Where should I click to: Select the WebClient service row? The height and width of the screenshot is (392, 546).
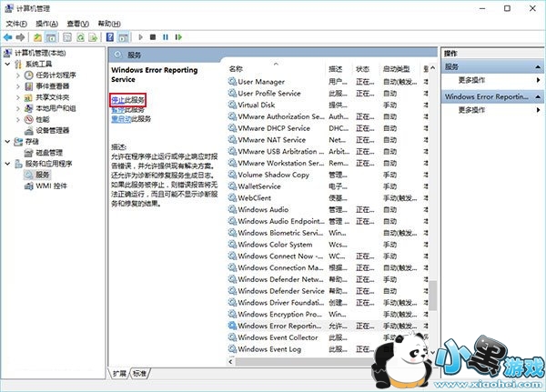[328, 198]
